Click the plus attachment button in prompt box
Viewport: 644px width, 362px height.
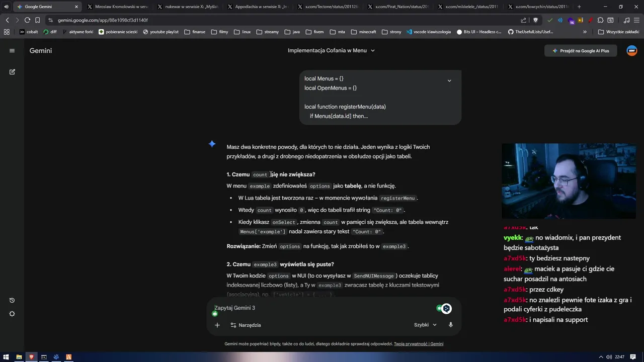click(x=217, y=325)
